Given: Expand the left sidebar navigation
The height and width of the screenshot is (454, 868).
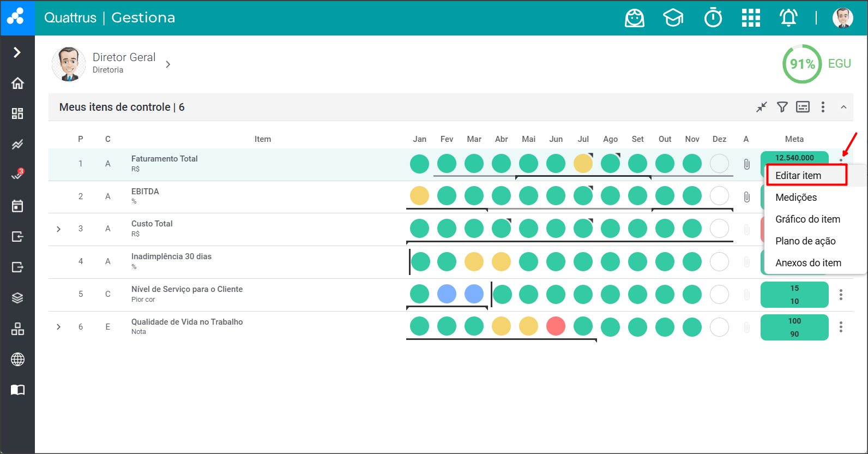Looking at the screenshot, I should pyautogui.click(x=17, y=52).
